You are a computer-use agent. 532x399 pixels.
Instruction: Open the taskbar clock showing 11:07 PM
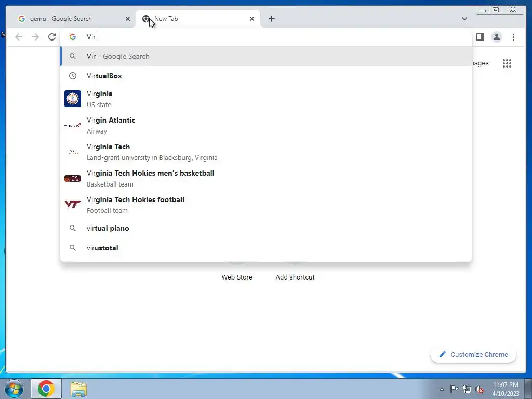pos(506,389)
